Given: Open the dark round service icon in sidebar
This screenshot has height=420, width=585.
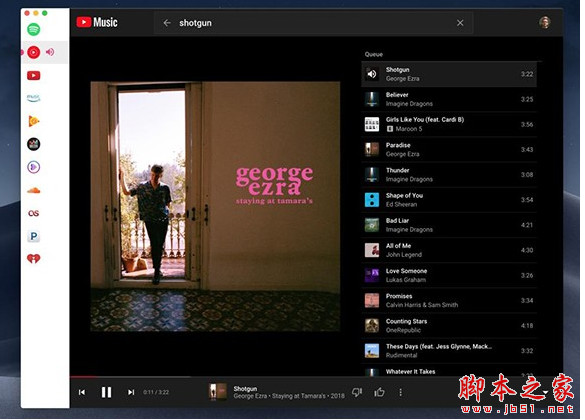Looking at the screenshot, I should tap(34, 144).
